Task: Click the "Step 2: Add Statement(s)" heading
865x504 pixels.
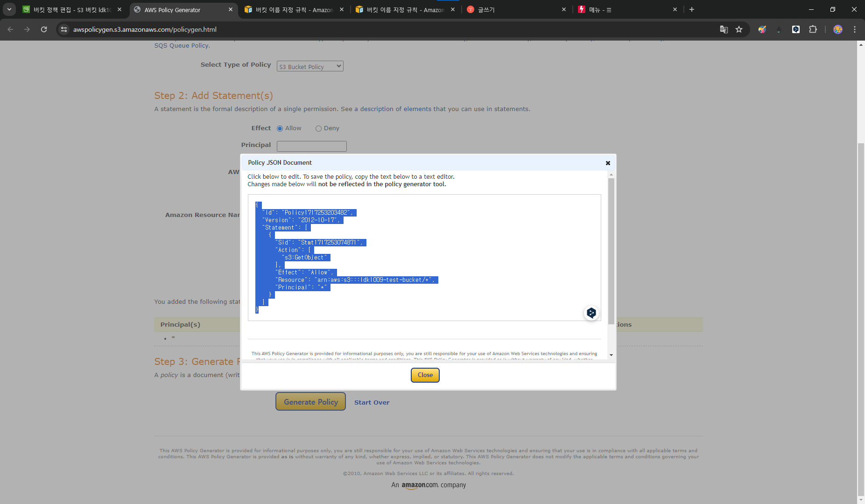Action: pyautogui.click(x=213, y=96)
